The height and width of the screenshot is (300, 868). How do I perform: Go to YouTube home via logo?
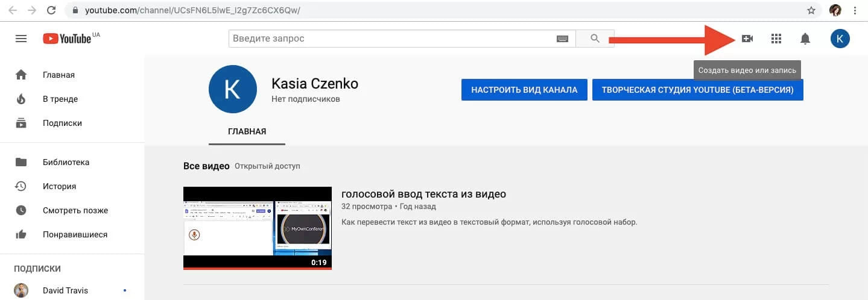coord(68,39)
